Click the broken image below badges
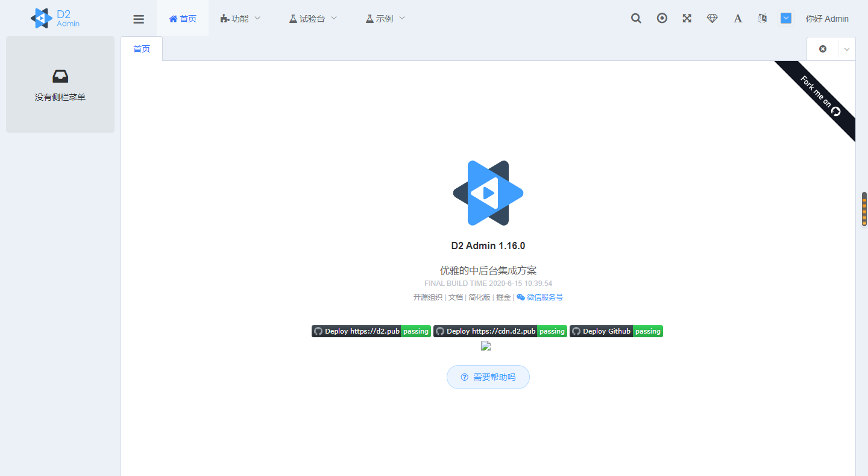This screenshot has height=476, width=868. 486,346
